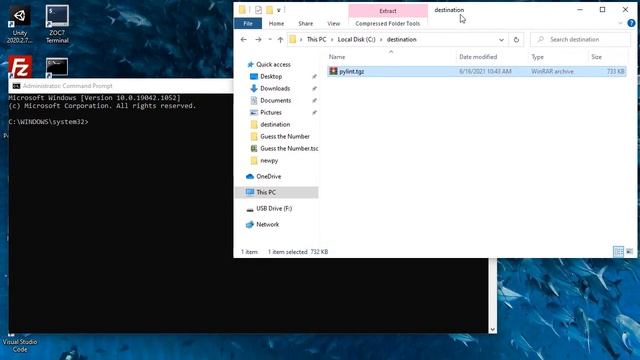640x360 pixels.
Task: Open Downloads in the navigation pane
Action: (275, 88)
